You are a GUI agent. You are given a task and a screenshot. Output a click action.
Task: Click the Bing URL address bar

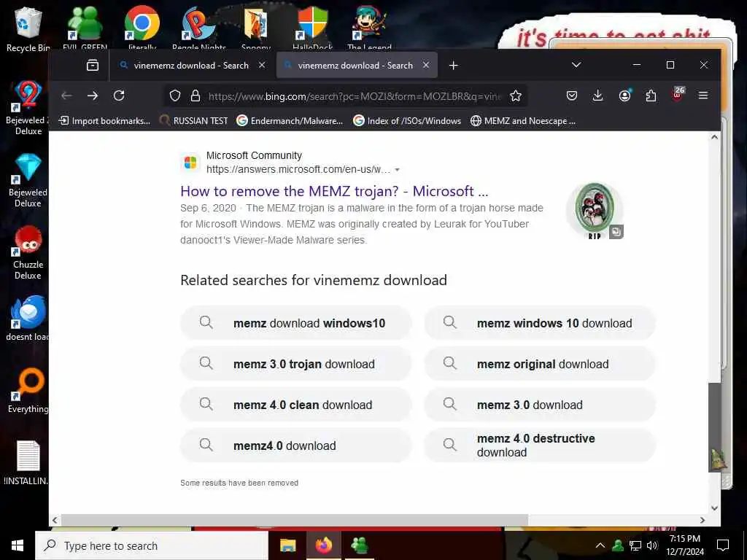[355, 96]
